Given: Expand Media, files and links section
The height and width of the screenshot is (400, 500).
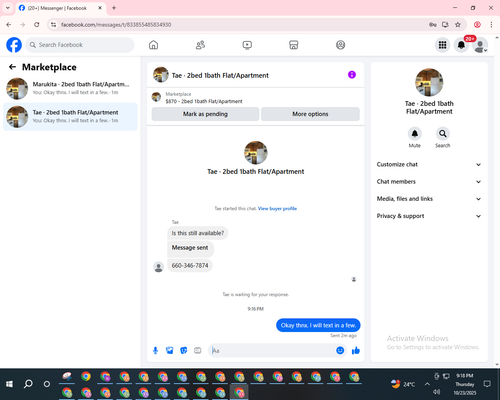Looking at the screenshot, I should click(x=429, y=199).
